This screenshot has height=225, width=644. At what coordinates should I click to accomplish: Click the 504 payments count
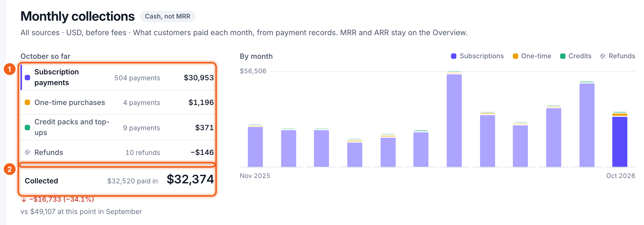click(x=137, y=78)
